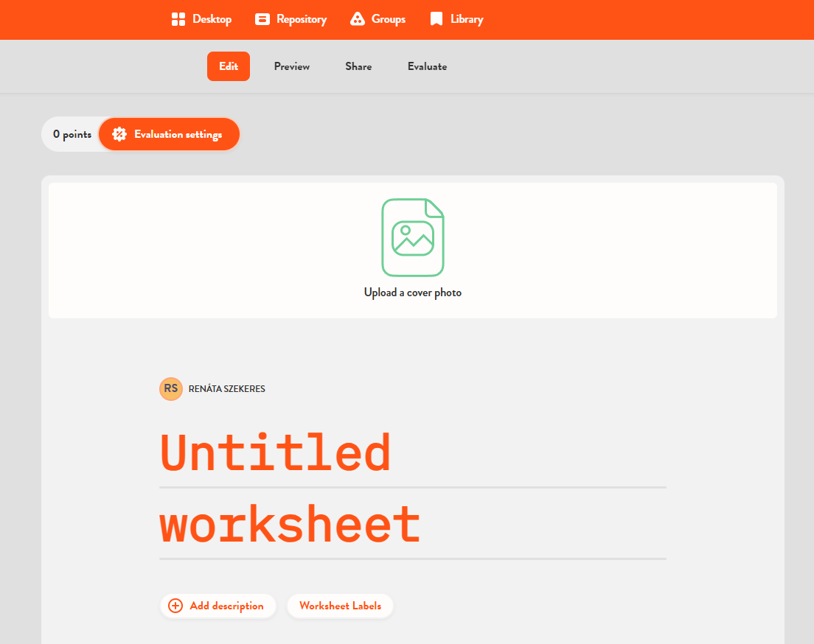Click the author name Renáta Szekeres
The width and height of the screenshot is (814, 644).
click(226, 389)
